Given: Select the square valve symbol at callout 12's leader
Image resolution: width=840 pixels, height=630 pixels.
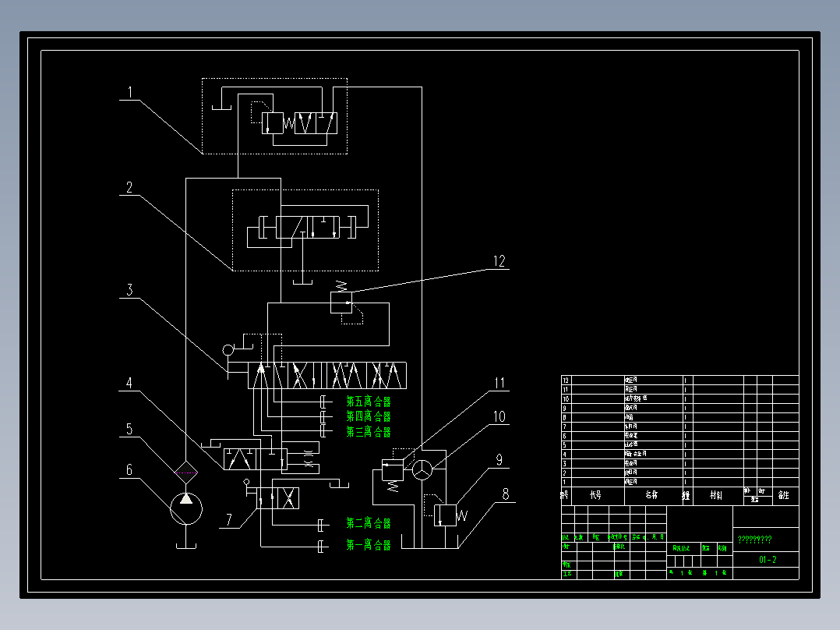Looking at the screenshot, I should point(341,303).
